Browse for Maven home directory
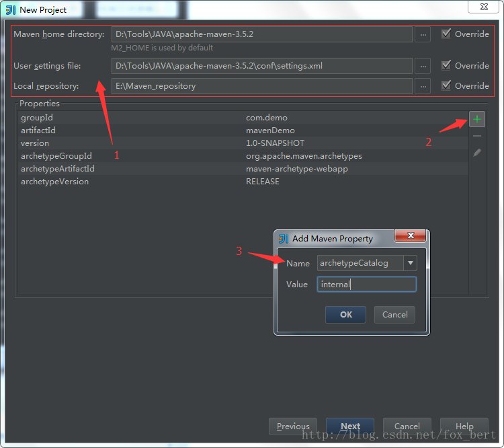 point(423,34)
